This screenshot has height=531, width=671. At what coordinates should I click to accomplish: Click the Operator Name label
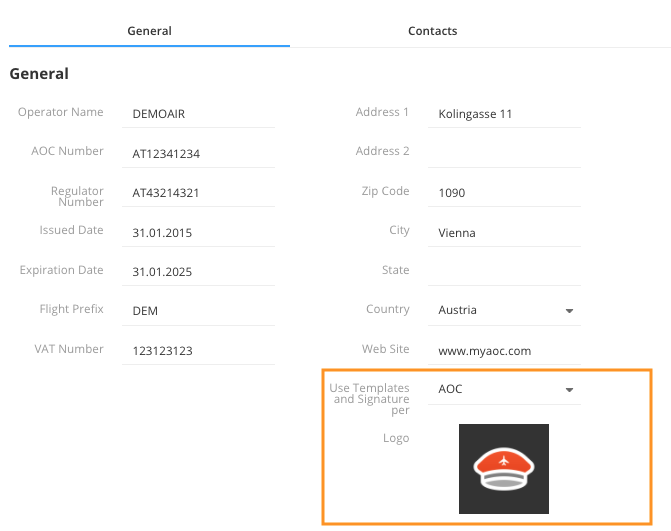pos(60,112)
